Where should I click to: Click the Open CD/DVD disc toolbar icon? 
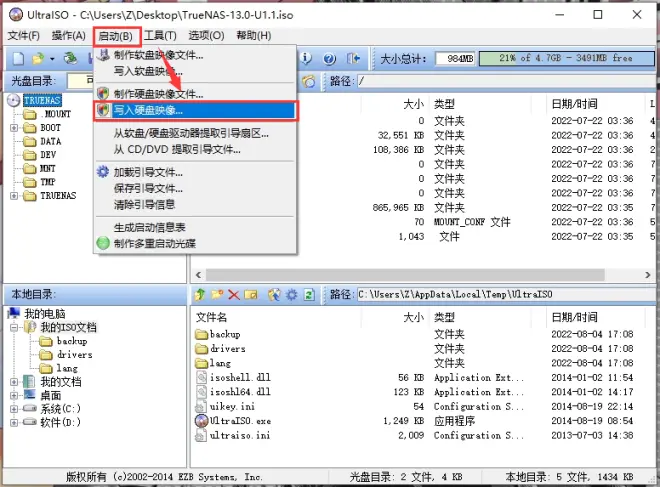(x=70, y=58)
